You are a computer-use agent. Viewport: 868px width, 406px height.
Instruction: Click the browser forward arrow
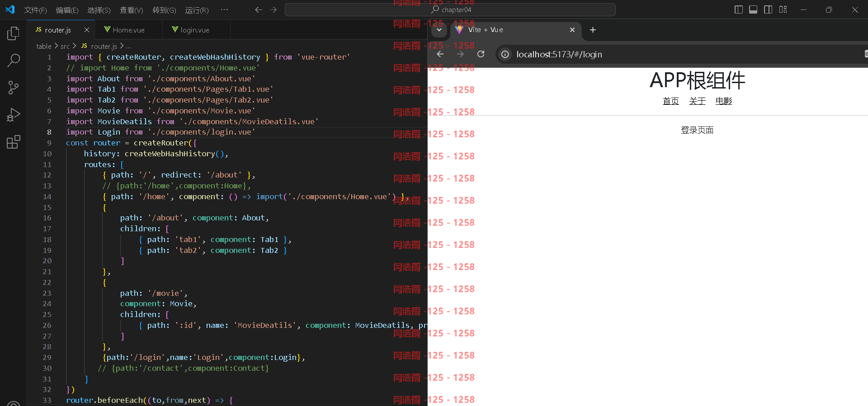pos(460,54)
